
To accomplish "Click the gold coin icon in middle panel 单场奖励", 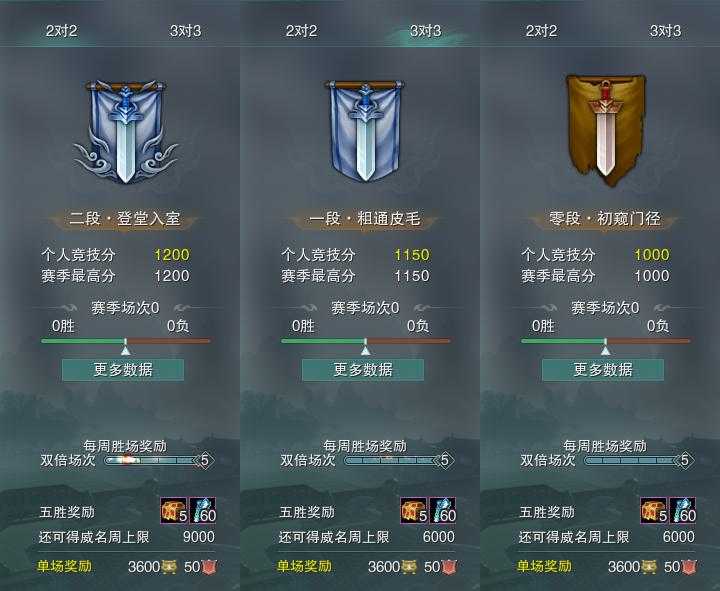I will pyautogui.click(x=408, y=567).
